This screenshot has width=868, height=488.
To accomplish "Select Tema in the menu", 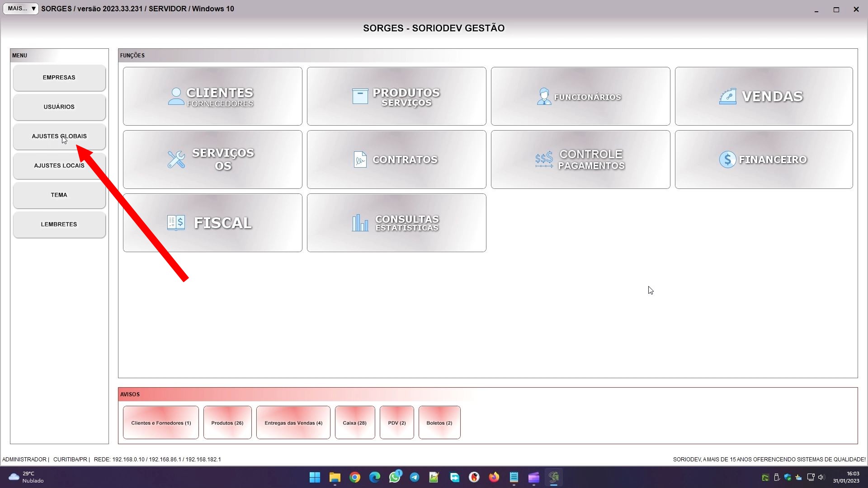I will (x=59, y=195).
